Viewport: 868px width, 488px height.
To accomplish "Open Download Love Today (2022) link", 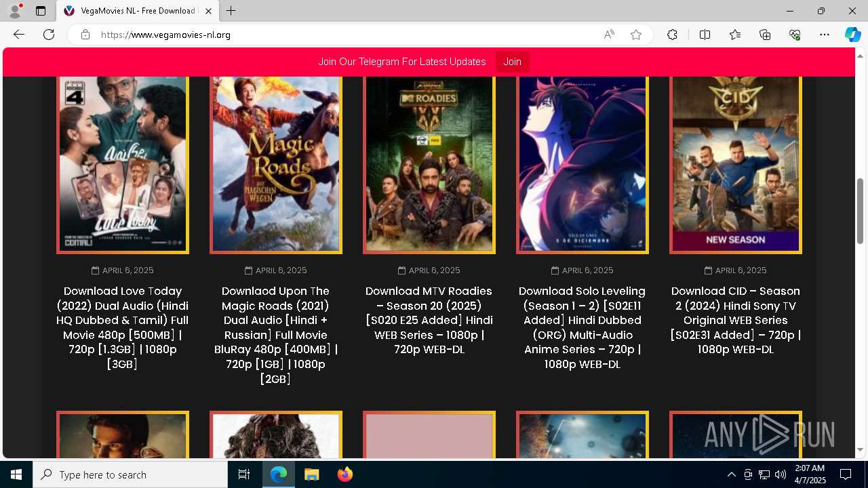I will pos(123,327).
